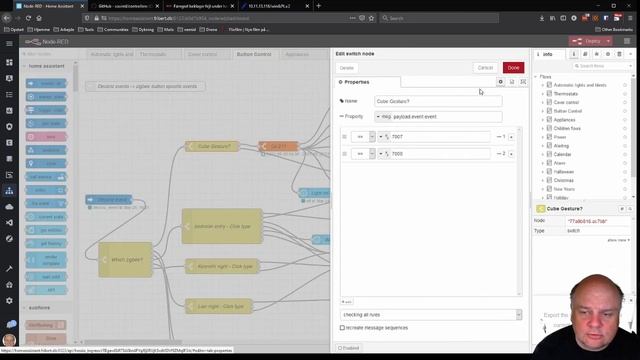Open the help book icon in Node-RED sidebar

(585, 54)
